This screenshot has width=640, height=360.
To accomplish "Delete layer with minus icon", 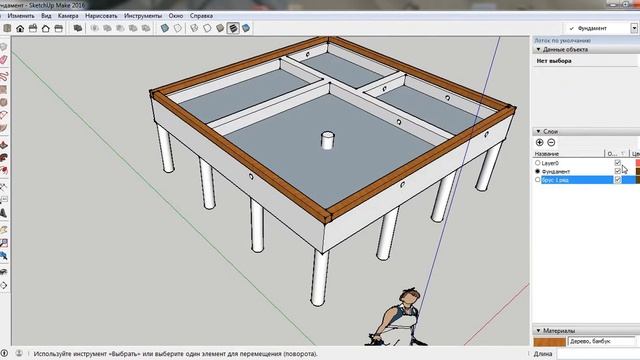I will [x=551, y=142].
